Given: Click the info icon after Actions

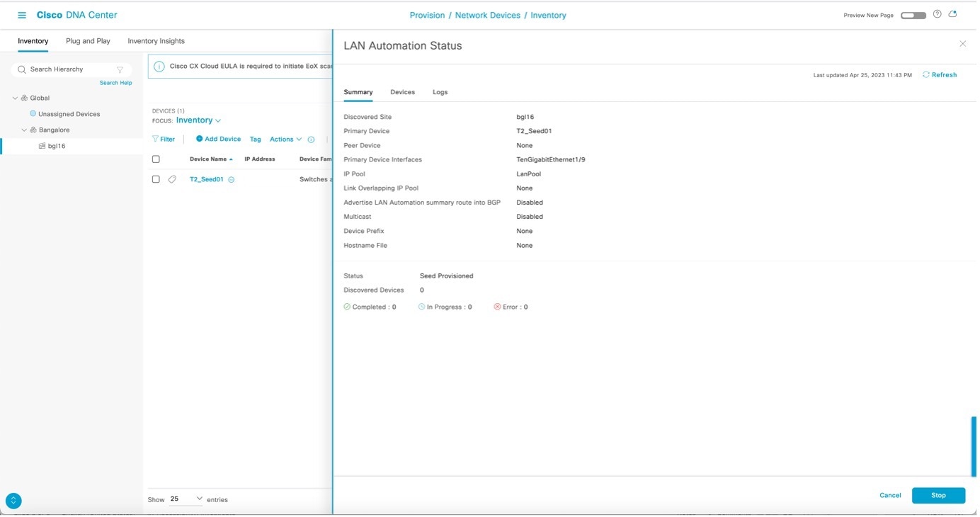Looking at the screenshot, I should 311,140.
